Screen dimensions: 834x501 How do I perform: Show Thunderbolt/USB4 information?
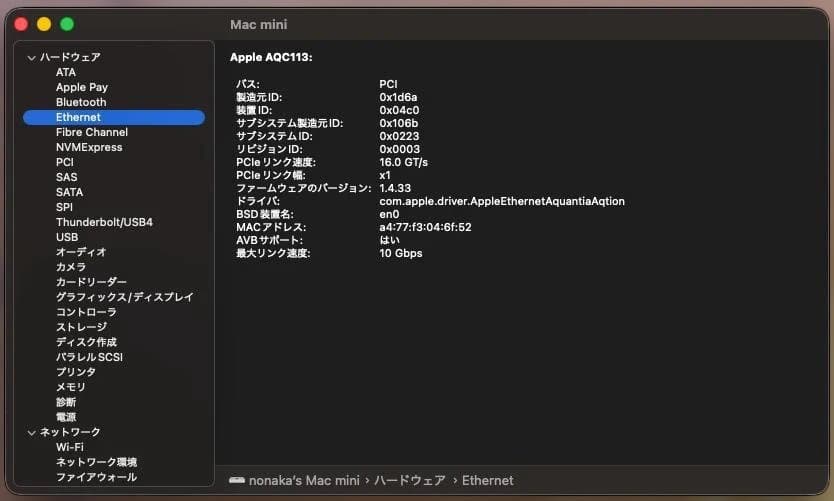click(x=104, y=222)
